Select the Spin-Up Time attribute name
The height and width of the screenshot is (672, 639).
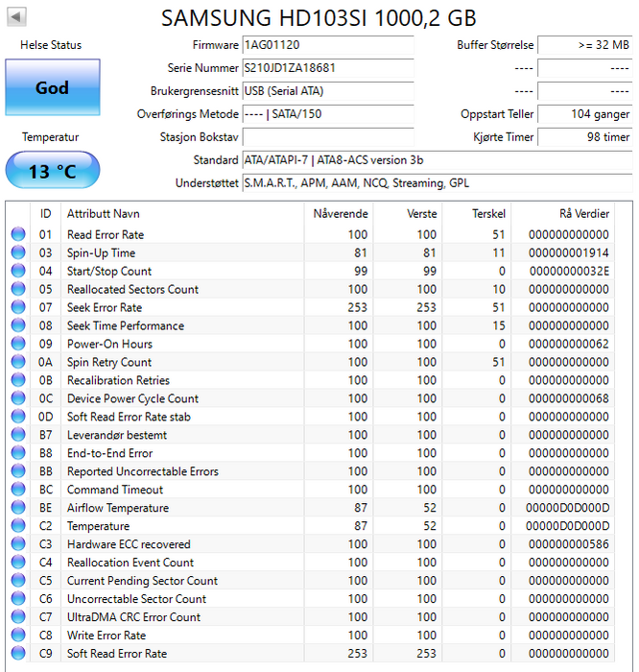point(101,253)
